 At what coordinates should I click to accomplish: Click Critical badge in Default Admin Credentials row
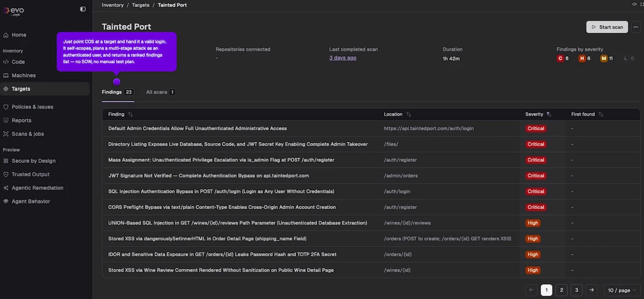coord(536,129)
